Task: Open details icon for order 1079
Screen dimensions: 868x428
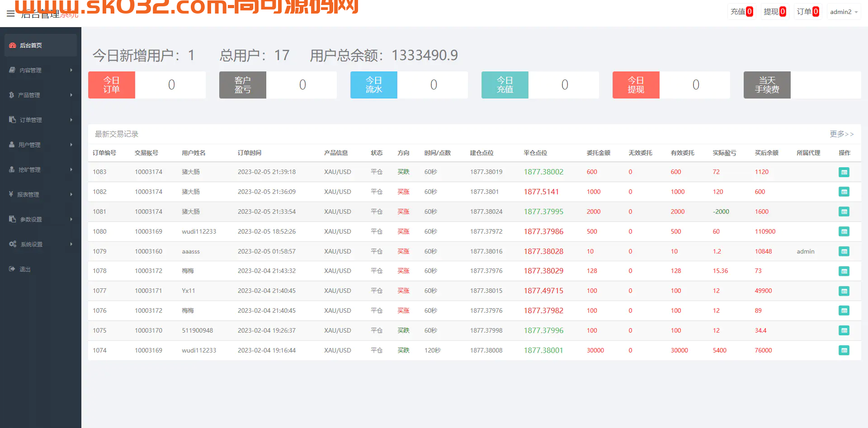Action: tap(844, 251)
